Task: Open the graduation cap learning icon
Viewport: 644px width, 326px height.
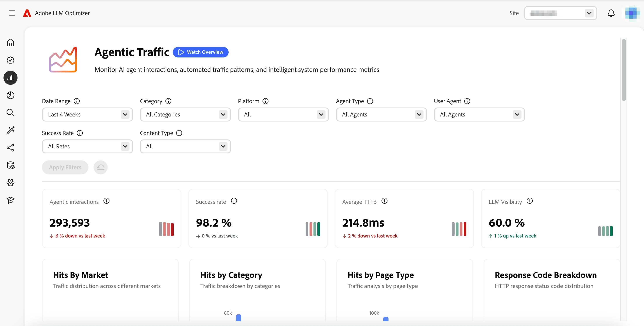Action: pyautogui.click(x=10, y=200)
